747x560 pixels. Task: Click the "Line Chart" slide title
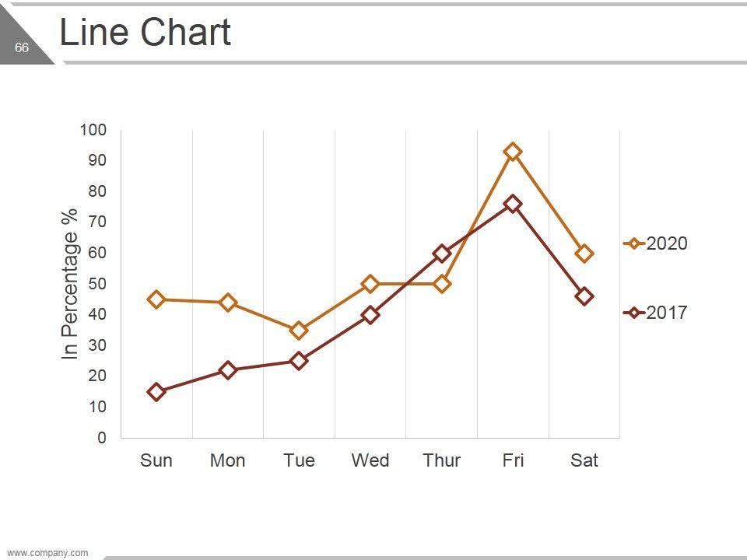[146, 33]
